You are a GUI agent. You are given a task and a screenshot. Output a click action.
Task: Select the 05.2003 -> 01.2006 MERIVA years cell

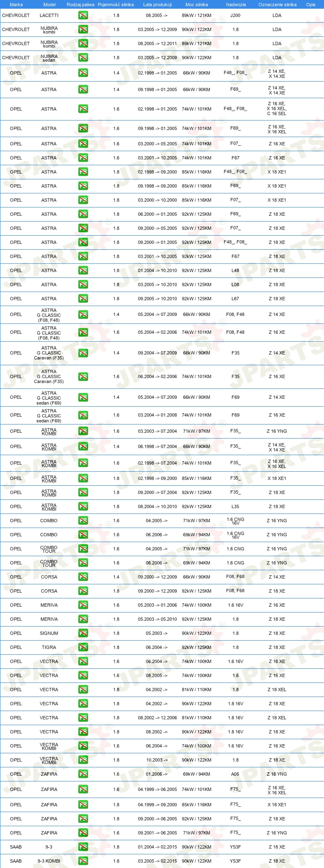tap(157, 605)
